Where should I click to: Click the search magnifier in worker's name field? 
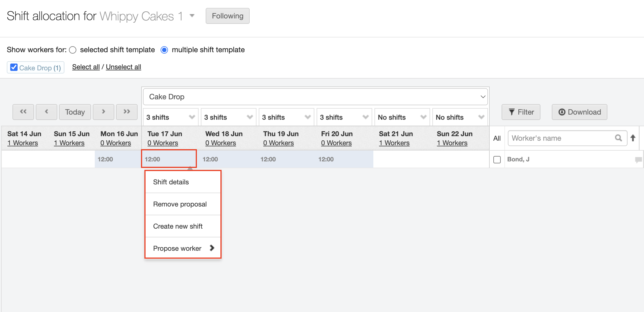coord(618,138)
